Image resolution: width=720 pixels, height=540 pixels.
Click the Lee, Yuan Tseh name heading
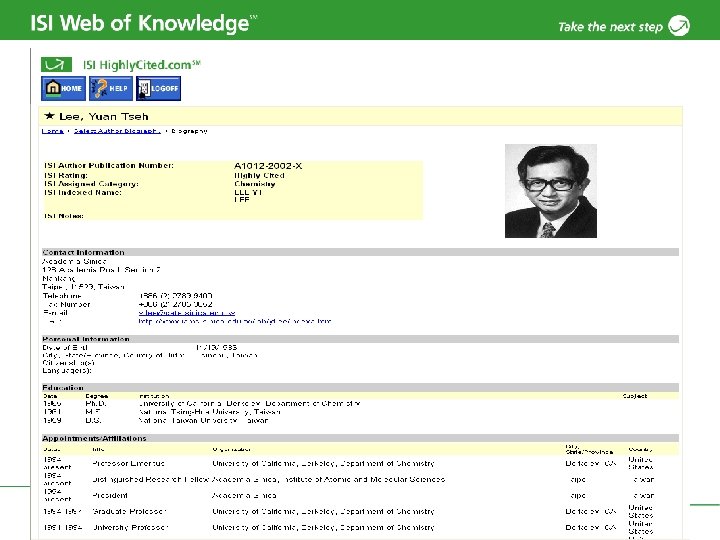[104, 116]
